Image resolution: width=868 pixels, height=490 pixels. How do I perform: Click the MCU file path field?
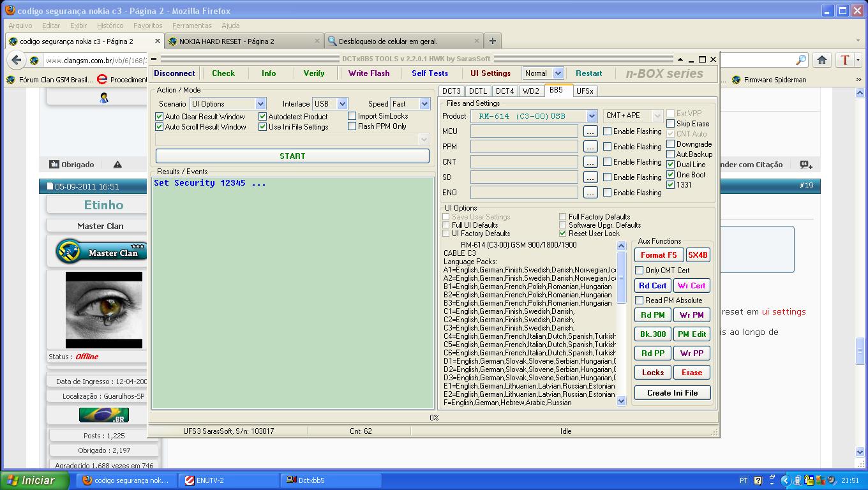[x=524, y=131]
